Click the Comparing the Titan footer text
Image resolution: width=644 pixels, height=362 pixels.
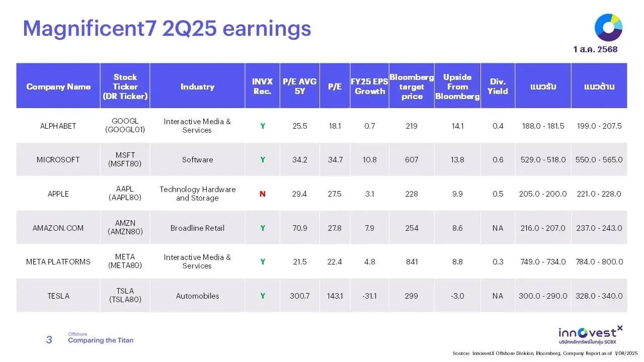101,340
